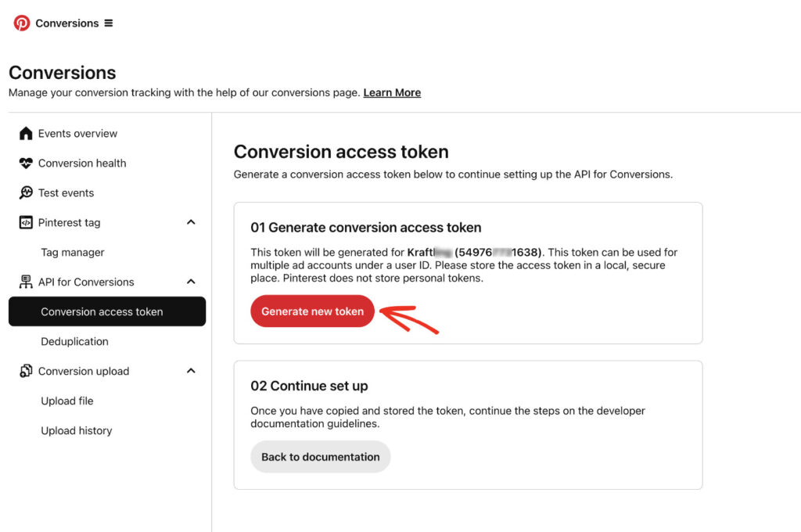Collapse the Pinterest tag section
Screen dimensions: 801x532
click(x=191, y=222)
